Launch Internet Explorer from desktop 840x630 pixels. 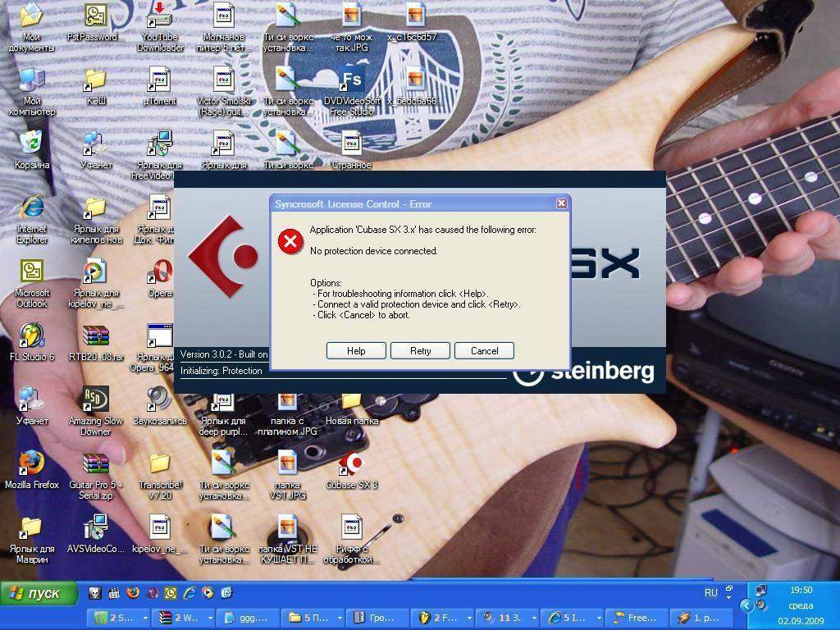32,220
